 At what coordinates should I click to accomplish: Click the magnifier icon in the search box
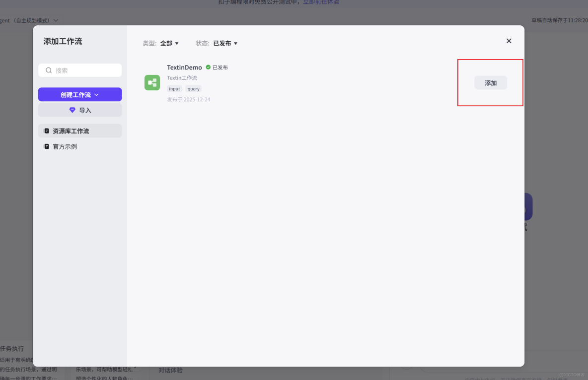click(x=49, y=70)
